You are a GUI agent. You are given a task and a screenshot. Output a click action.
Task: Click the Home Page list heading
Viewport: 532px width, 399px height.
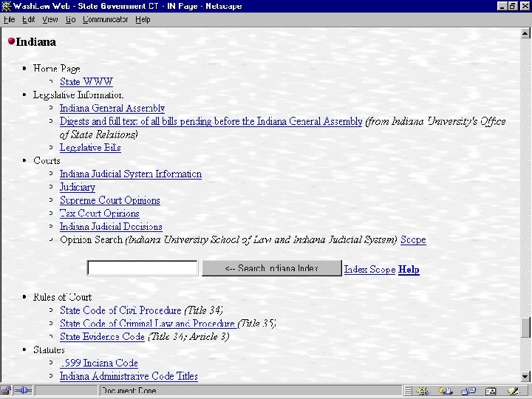click(57, 69)
